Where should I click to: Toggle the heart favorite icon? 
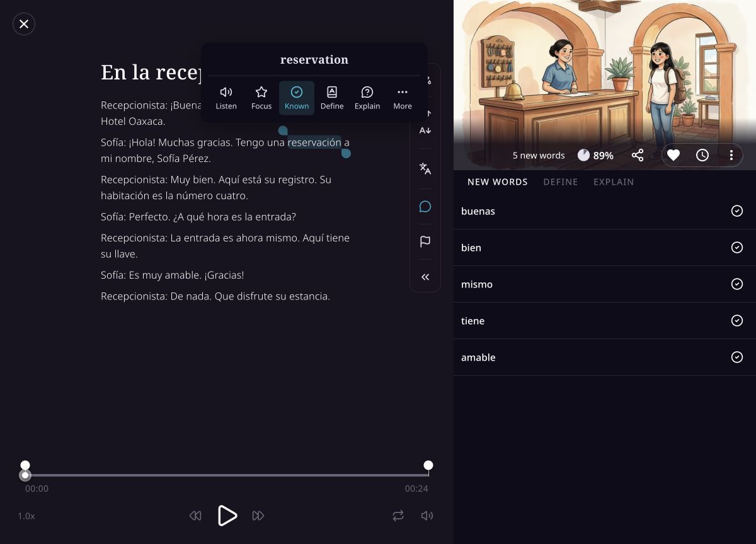pyautogui.click(x=673, y=155)
